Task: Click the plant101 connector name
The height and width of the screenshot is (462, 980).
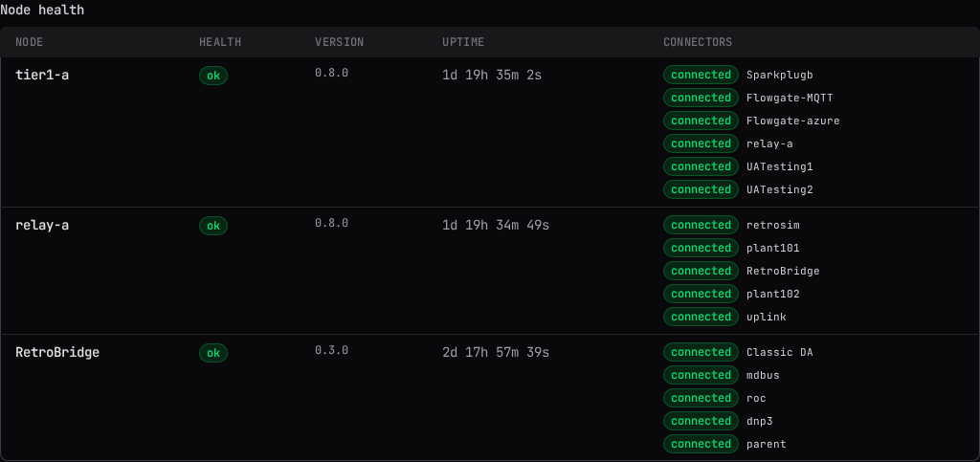Action: coord(772,248)
